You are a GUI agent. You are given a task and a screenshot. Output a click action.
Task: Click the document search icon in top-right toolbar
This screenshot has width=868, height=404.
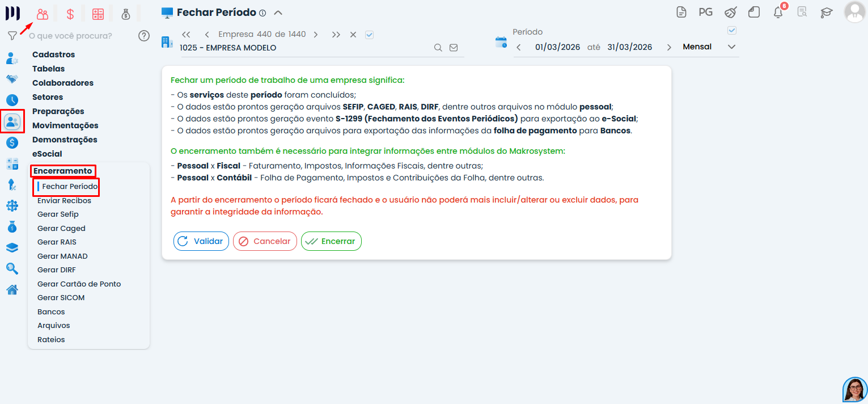(802, 12)
